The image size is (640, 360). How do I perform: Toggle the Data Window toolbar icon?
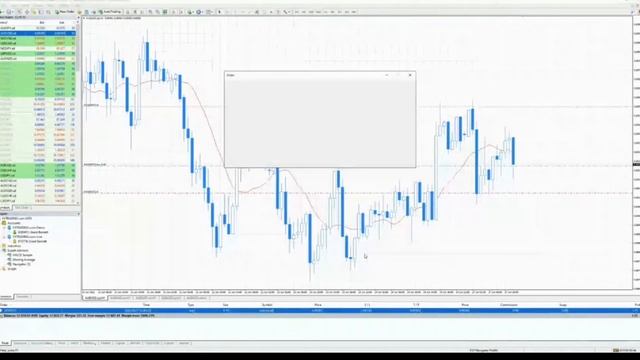(27, 12)
